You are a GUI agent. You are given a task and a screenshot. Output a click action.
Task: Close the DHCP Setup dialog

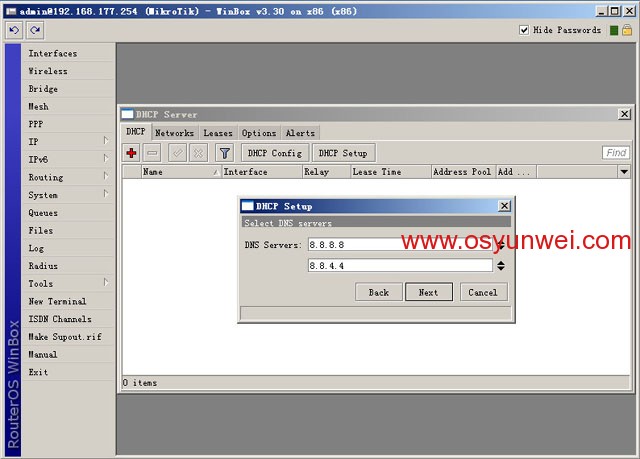point(504,206)
